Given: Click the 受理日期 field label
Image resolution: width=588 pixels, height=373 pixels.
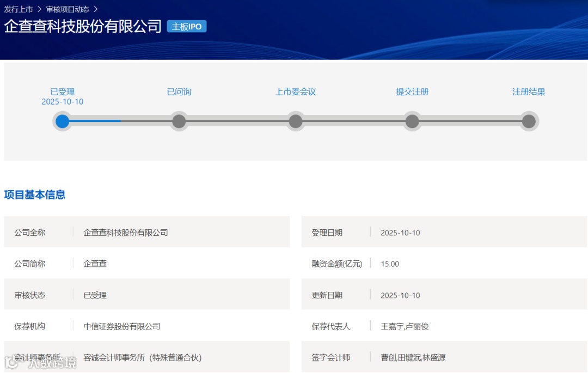Looking at the screenshot, I should tap(327, 233).
